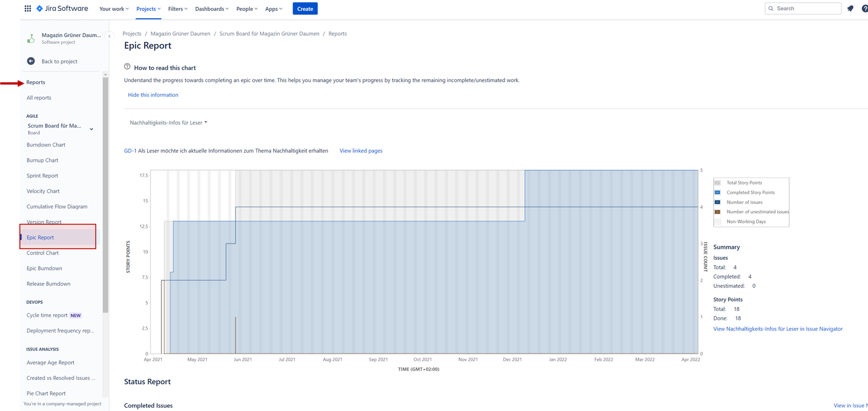Open the Dashboards menu
The image size is (868, 411).
211,9
